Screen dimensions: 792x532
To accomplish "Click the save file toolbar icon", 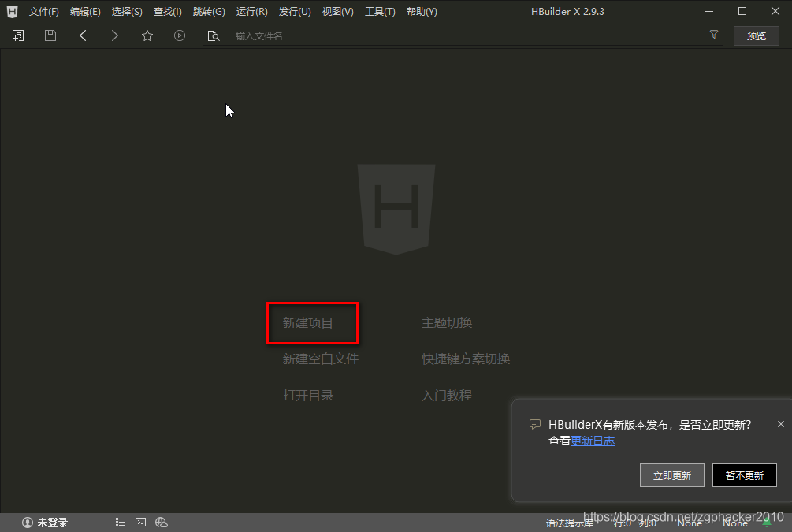I will pos(50,35).
